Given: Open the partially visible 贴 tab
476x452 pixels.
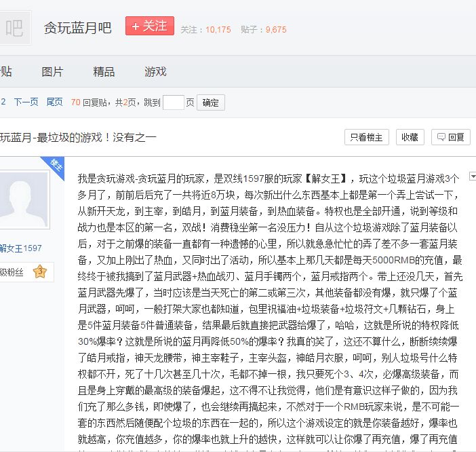Looking at the screenshot, I should (6, 72).
